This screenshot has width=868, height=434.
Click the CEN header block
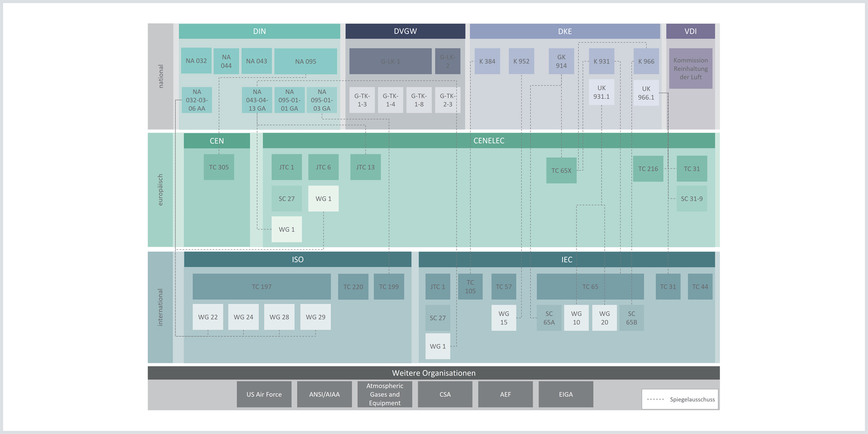tap(217, 141)
